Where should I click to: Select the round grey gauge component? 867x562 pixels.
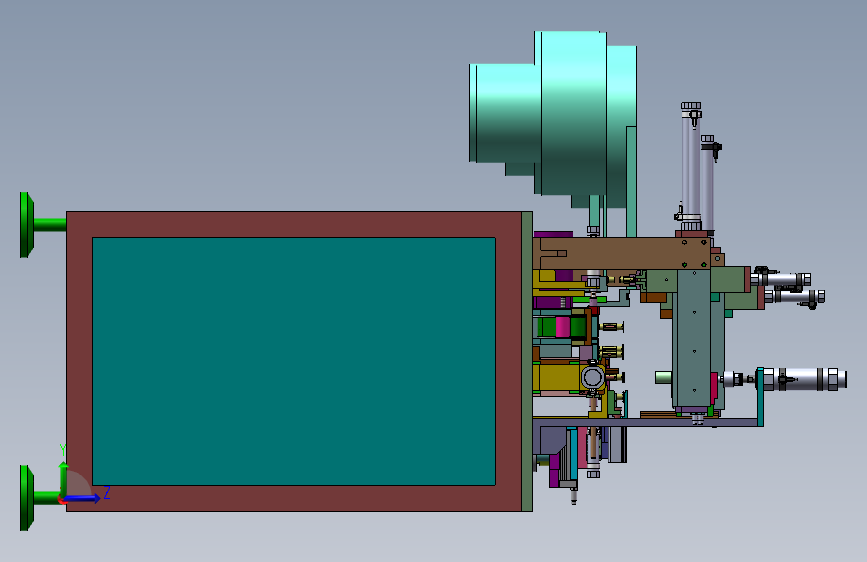(x=593, y=378)
